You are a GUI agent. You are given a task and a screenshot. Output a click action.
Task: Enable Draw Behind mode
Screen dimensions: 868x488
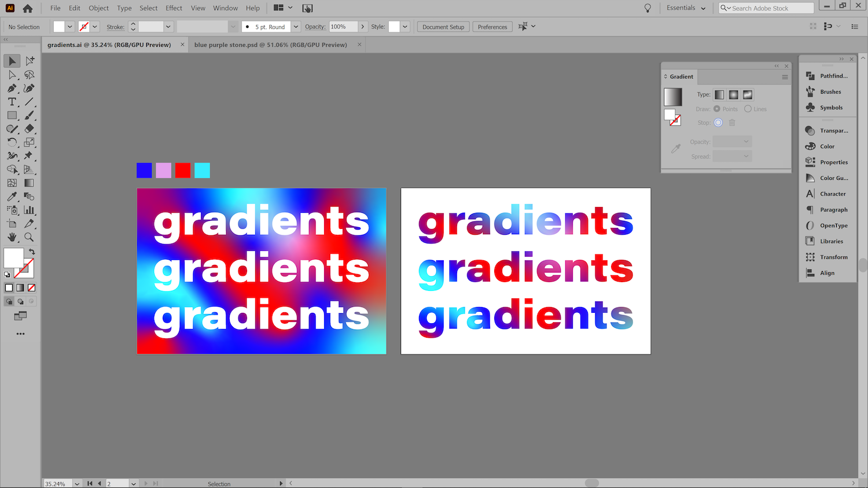point(20,301)
